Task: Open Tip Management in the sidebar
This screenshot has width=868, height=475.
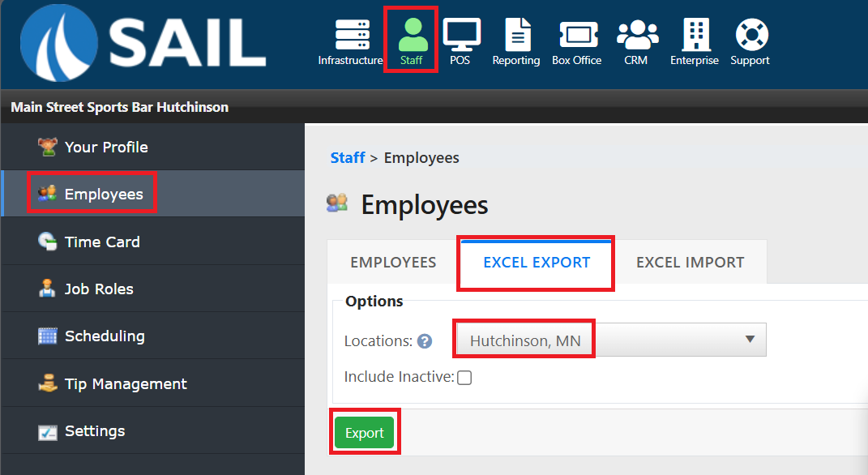Action: tap(126, 383)
